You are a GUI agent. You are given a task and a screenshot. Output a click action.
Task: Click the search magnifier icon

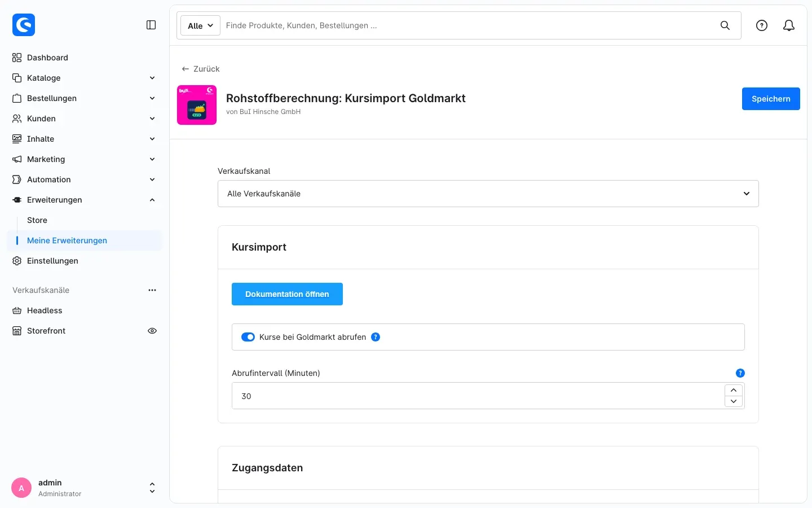pos(725,25)
